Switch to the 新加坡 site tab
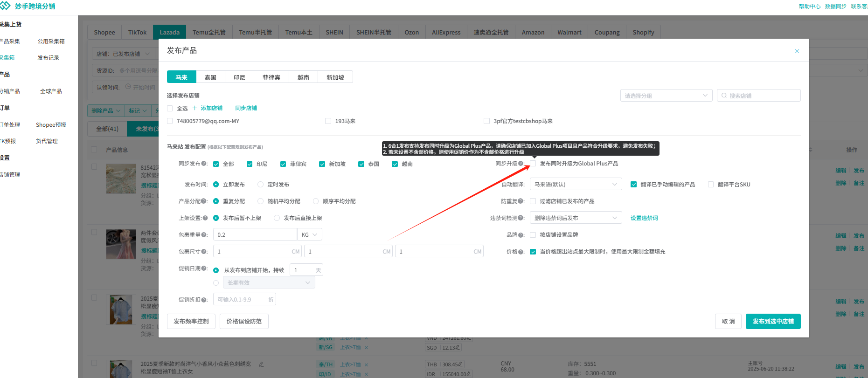Viewport: 868px width, 378px height. pos(335,77)
